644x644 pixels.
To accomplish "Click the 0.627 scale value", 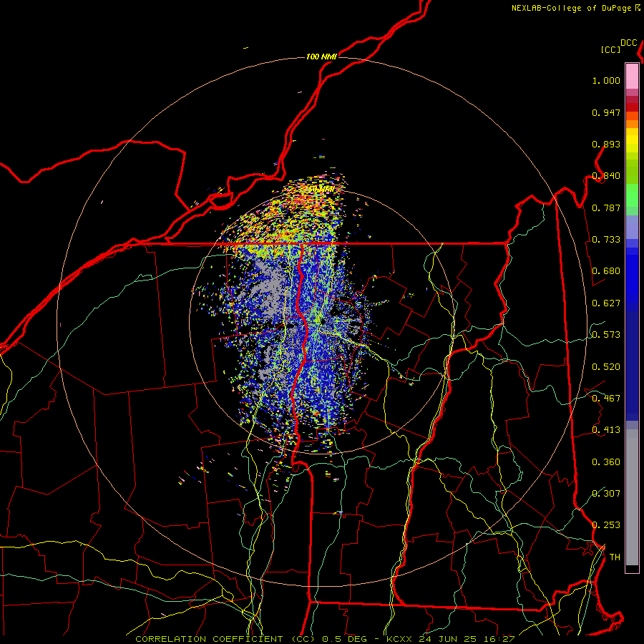I will click(x=606, y=303).
